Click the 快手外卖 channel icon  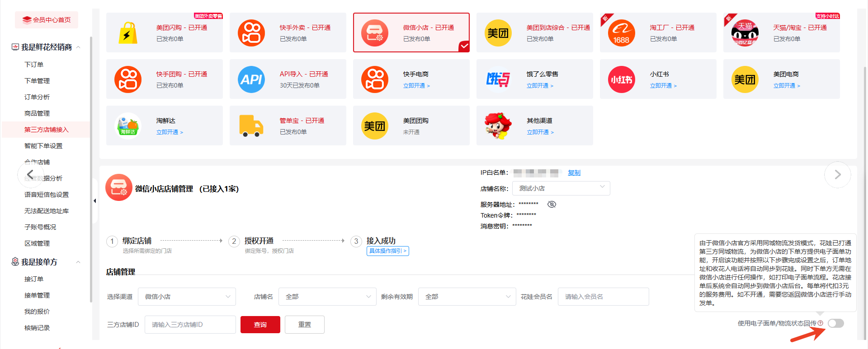coord(251,33)
